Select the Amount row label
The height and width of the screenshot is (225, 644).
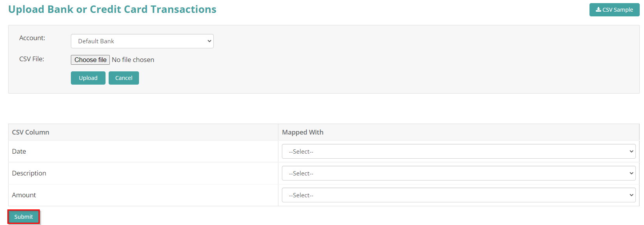[24, 195]
